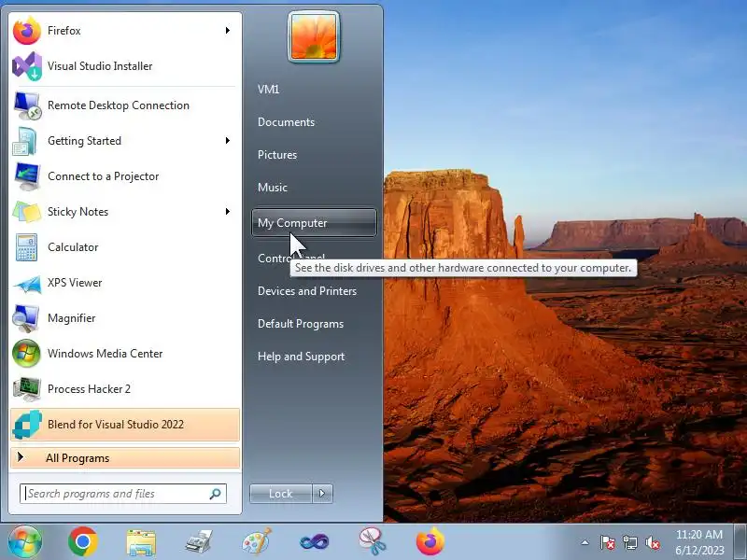Click the user account picture
Viewport: 747px width, 560px height.
(314, 37)
